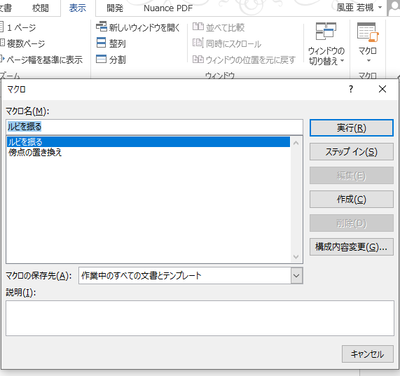Click the 構成内容変更(G)... button
This screenshot has width=400, height=376.
tap(351, 247)
